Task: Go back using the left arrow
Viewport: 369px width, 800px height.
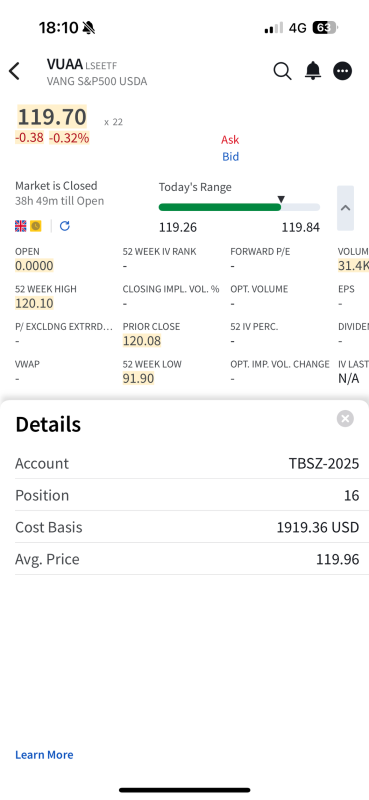Action: (x=14, y=71)
